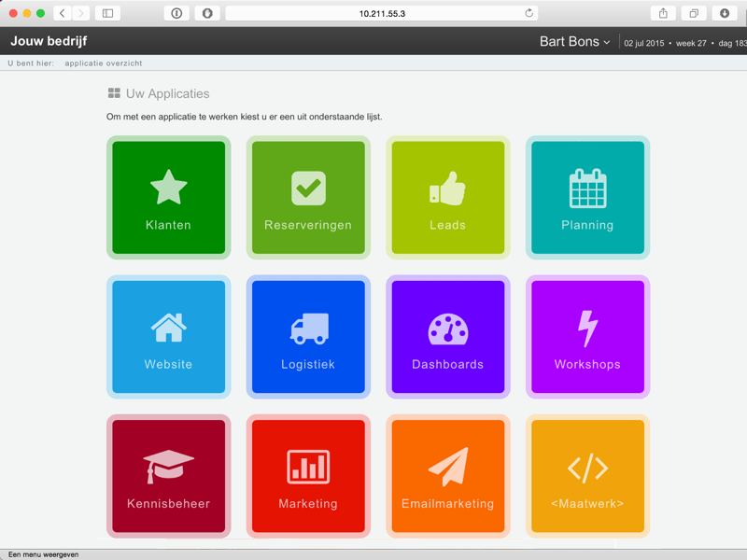Click the week 27 text
This screenshot has height=560, width=747.
pyautogui.click(x=691, y=43)
